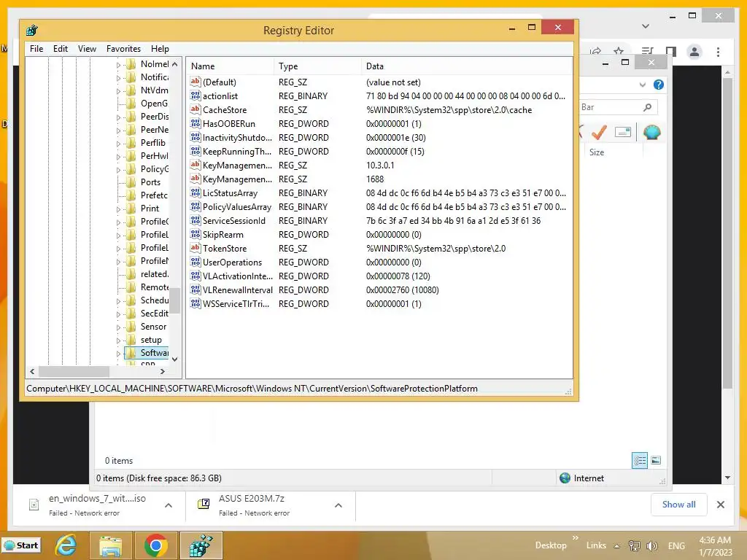Viewport: 747px width, 560px height.
Task: Click the Data column header
Action: point(466,66)
